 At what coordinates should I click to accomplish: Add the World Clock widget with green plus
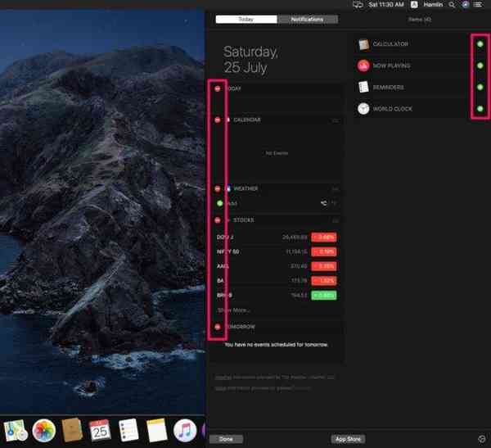point(480,109)
